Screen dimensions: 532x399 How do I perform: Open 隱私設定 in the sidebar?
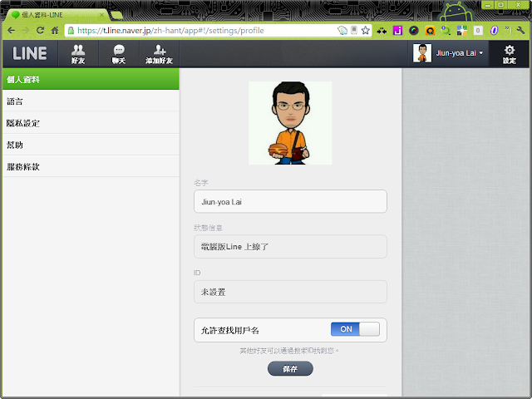91,123
